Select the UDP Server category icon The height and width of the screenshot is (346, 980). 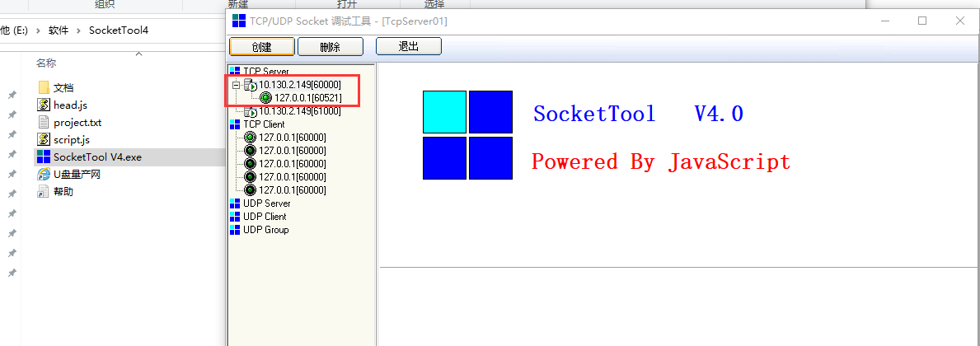[x=235, y=203]
